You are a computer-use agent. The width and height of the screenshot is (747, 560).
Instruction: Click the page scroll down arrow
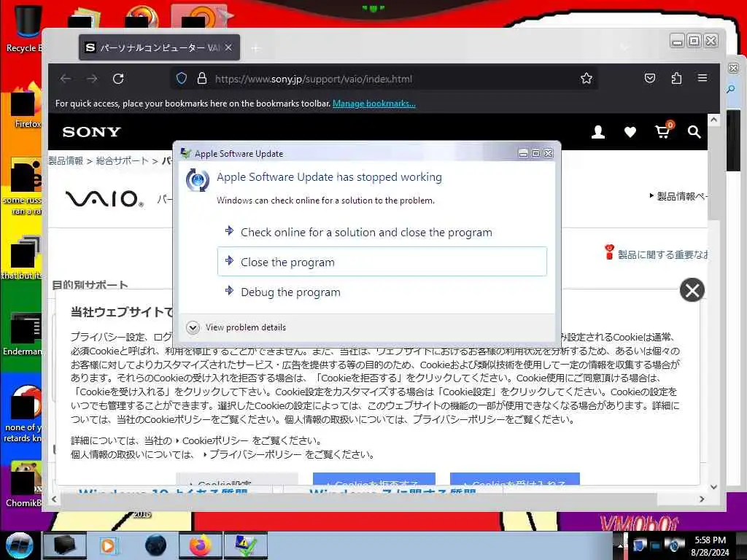point(713,486)
